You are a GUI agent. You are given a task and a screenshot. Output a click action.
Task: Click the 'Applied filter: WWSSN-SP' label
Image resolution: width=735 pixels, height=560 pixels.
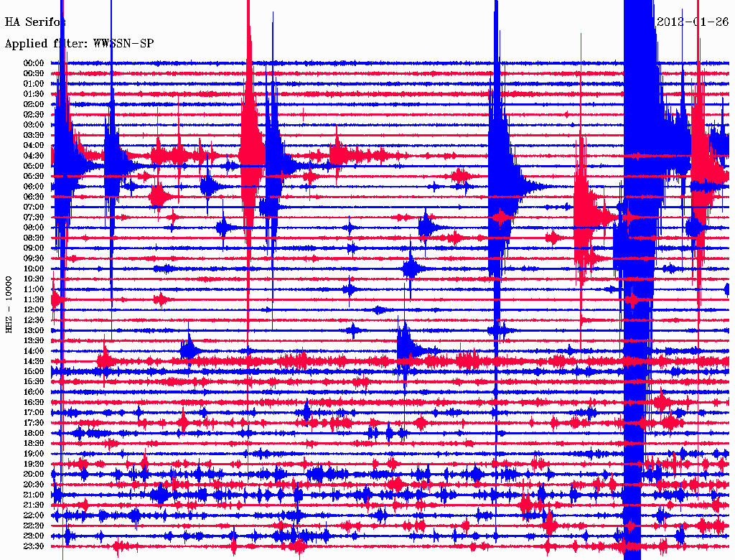[x=79, y=44]
